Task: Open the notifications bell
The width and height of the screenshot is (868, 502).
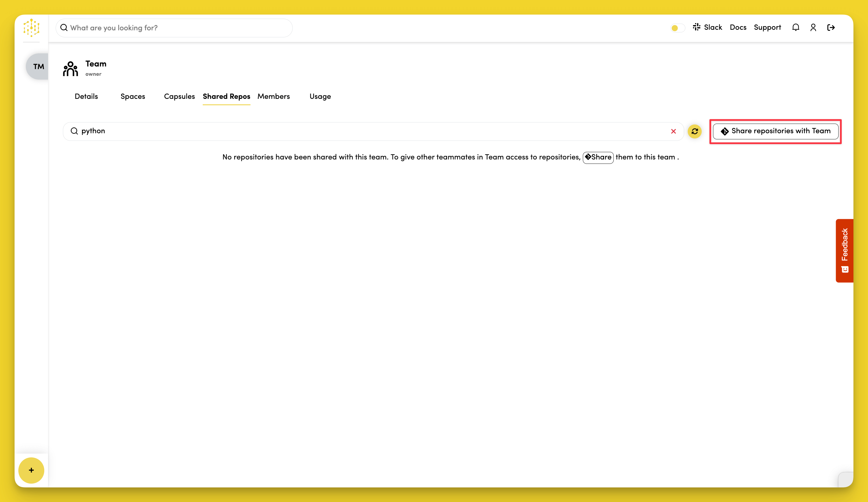Action: point(795,28)
